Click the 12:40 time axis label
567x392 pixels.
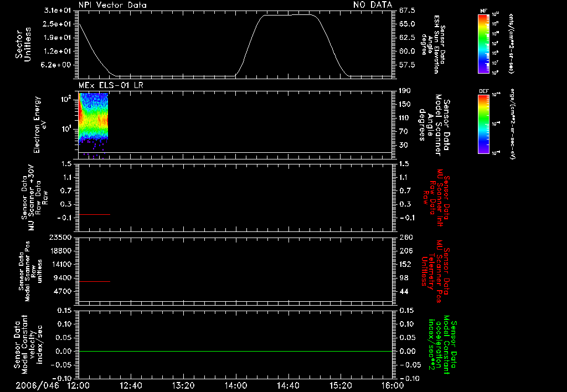tap(131, 385)
